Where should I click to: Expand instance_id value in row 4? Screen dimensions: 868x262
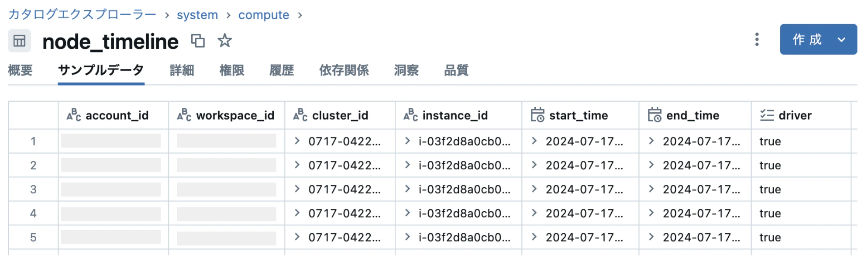(407, 213)
